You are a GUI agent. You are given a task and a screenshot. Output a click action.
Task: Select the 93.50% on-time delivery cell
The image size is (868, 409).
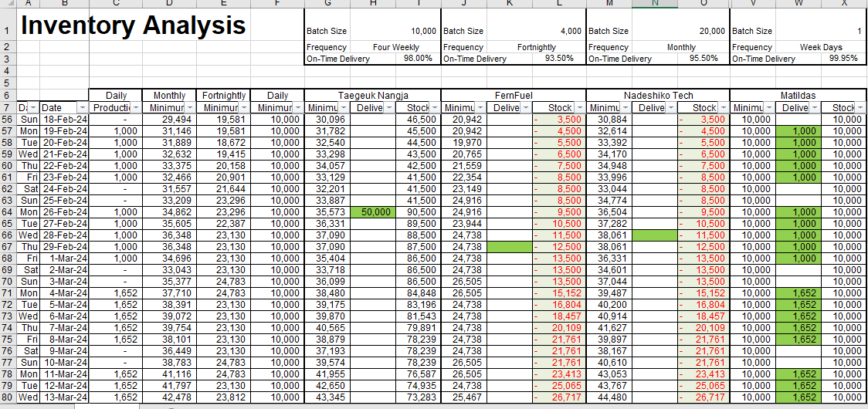click(x=559, y=58)
